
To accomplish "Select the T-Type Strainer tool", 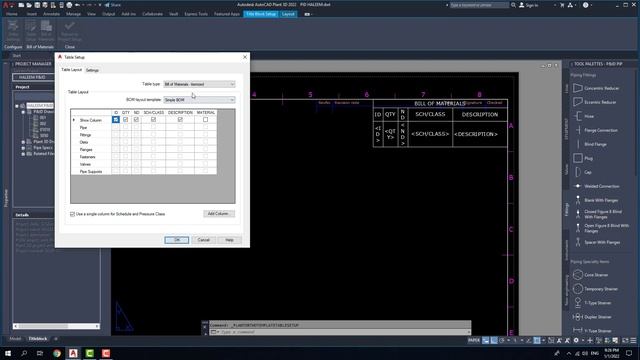I will tap(592, 303).
